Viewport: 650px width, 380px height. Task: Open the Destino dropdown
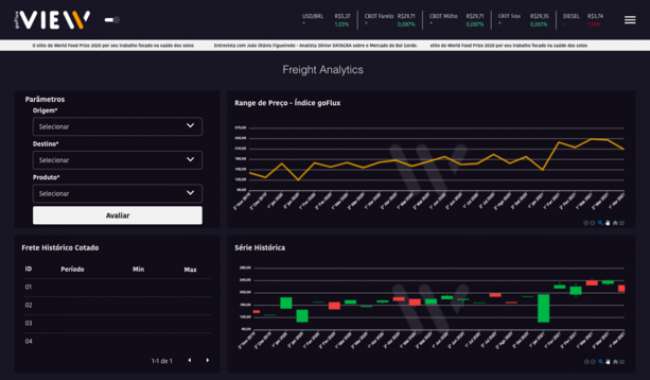tap(117, 160)
